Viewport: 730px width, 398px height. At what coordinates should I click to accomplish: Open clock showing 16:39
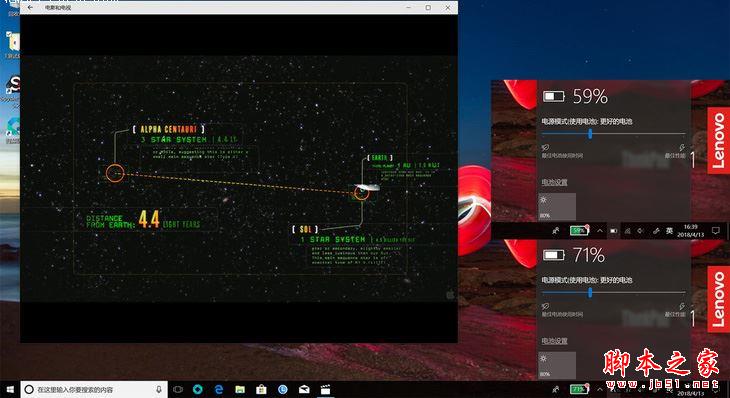(x=690, y=230)
